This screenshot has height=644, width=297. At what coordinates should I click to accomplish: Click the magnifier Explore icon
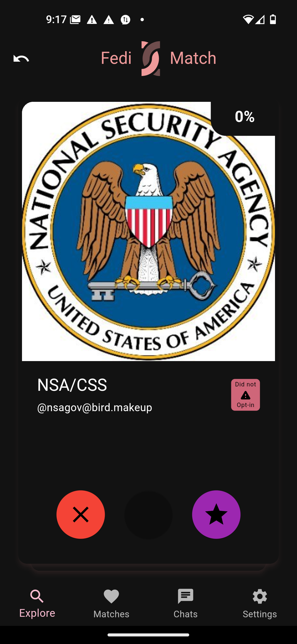37,596
